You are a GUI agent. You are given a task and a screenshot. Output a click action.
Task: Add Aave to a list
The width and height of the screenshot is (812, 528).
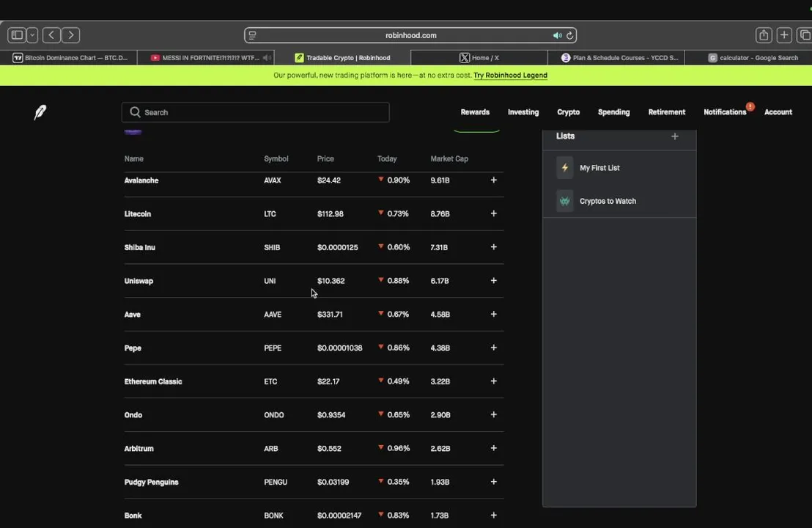coord(493,314)
